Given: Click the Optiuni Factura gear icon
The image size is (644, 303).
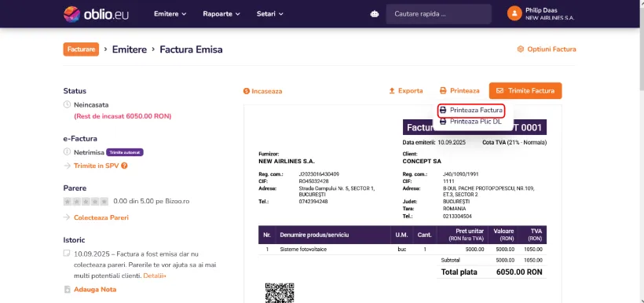Looking at the screenshot, I should click(521, 49).
